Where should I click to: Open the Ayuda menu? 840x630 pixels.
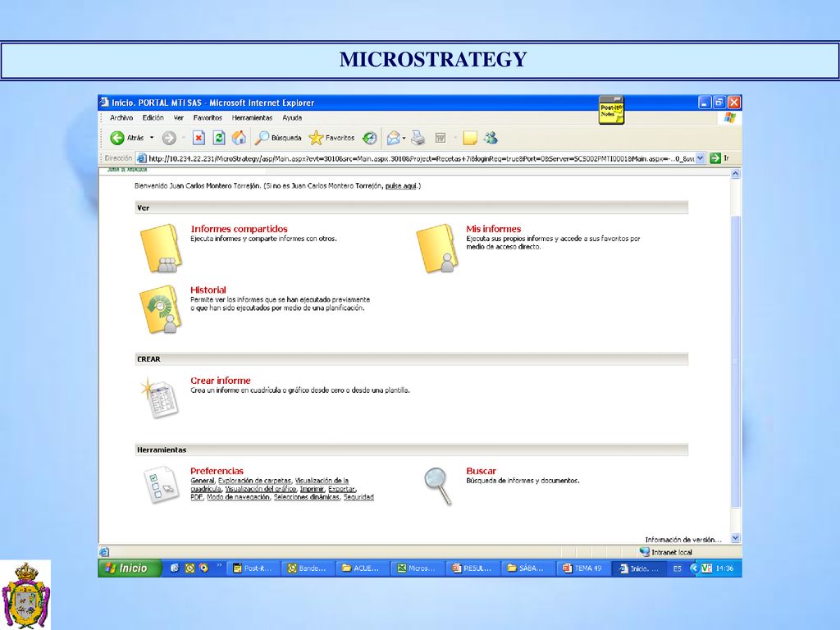click(292, 118)
